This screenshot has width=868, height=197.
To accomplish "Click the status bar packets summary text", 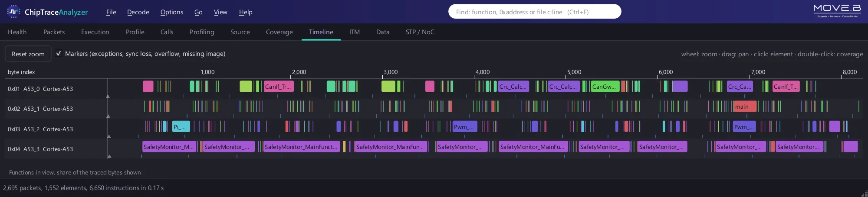I will [83, 188].
